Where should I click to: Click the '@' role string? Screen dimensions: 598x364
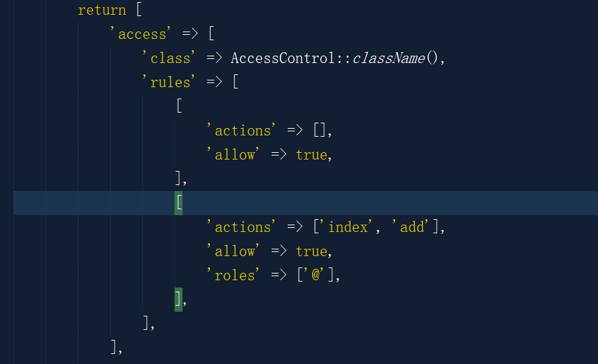[x=314, y=276]
